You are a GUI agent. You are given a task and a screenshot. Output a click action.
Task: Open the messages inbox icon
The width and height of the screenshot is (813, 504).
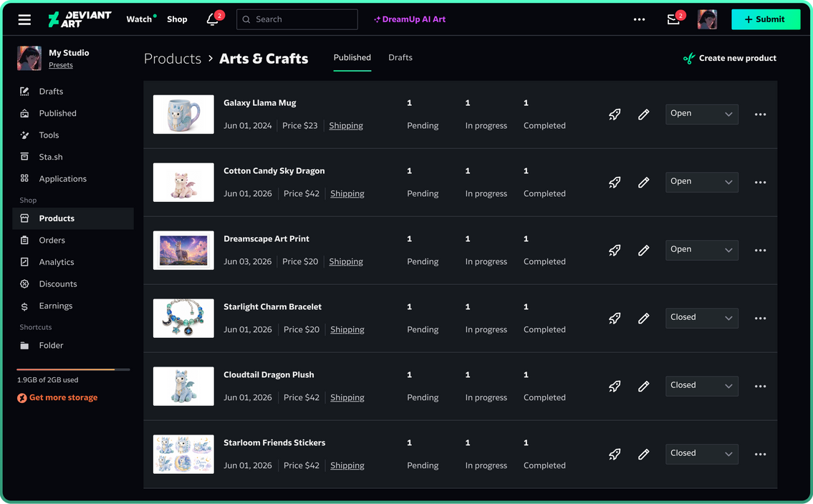pyautogui.click(x=673, y=19)
